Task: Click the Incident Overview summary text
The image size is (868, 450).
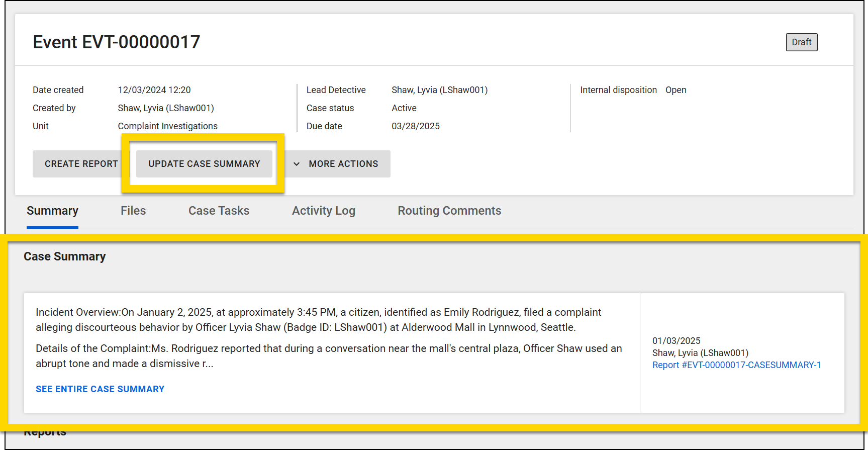Action: tap(318, 320)
